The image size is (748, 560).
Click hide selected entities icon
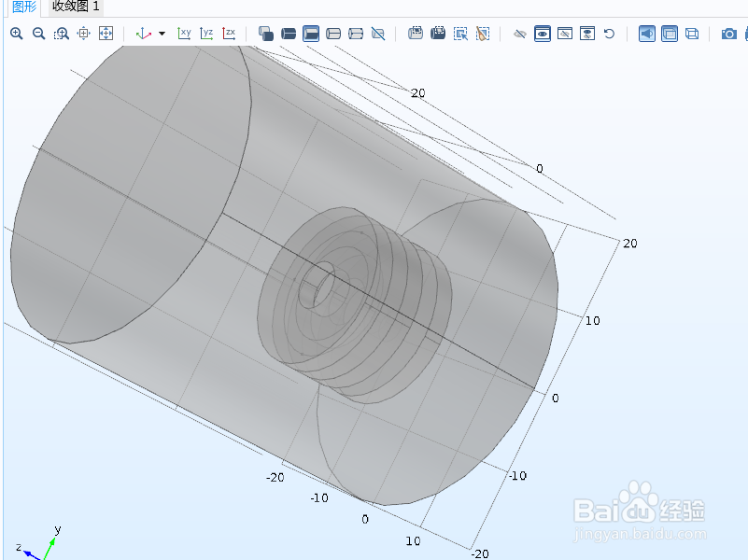coord(520,34)
